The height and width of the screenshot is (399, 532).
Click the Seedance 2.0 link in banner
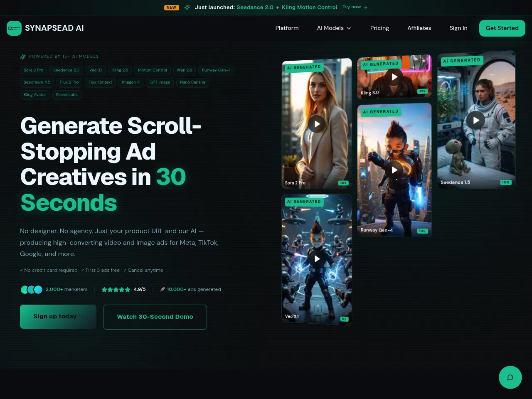click(255, 7)
